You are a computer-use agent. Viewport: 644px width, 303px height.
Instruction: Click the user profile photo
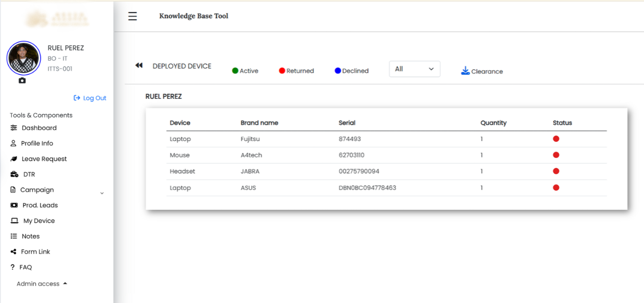(23, 58)
